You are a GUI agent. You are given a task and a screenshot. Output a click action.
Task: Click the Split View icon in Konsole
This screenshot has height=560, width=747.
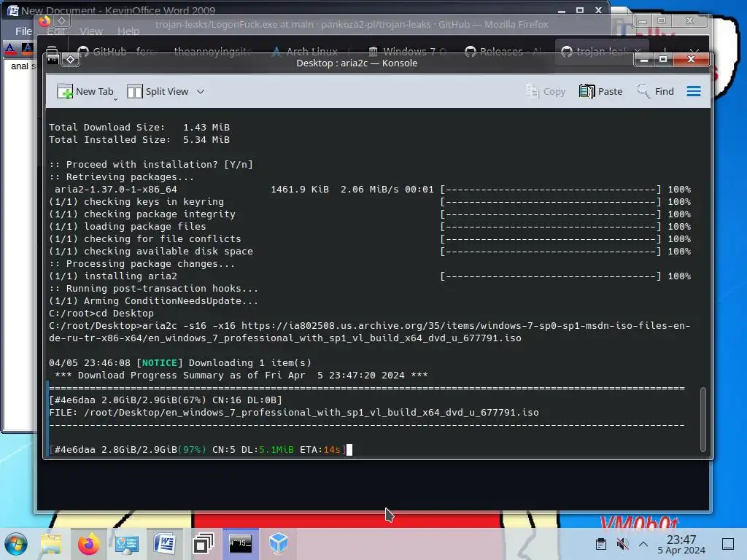click(134, 91)
